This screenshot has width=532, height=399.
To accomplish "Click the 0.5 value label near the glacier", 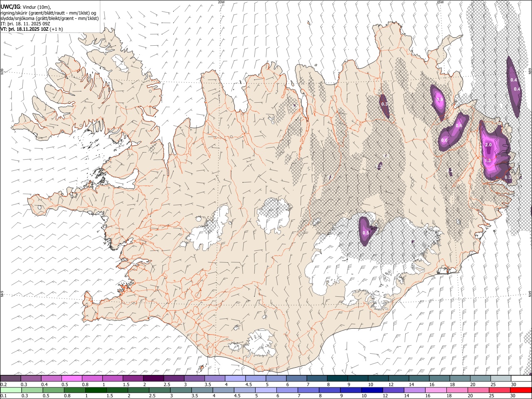I will [x=366, y=233].
